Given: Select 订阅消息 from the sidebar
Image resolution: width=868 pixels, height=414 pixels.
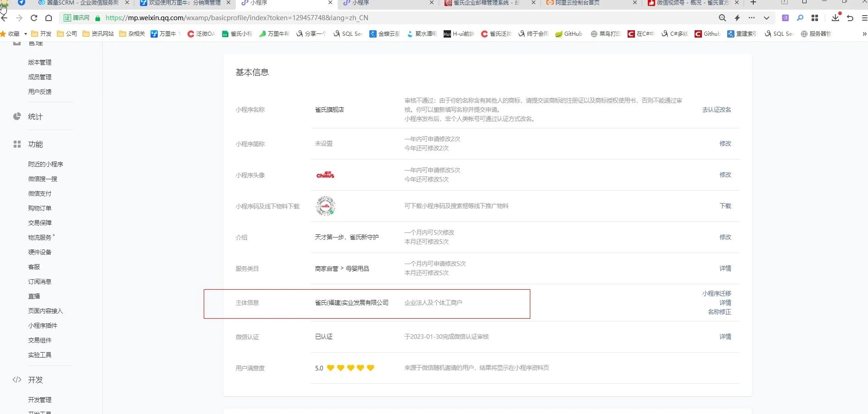Looking at the screenshot, I should tap(40, 282).
